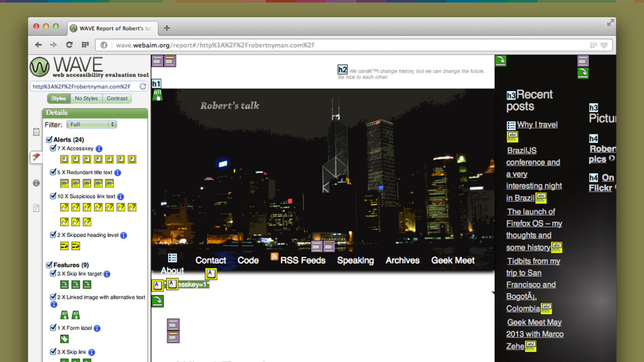This screenshot has width=644, height=362.
Task: Open the Outline page sidebar icon
Action: 36,208
